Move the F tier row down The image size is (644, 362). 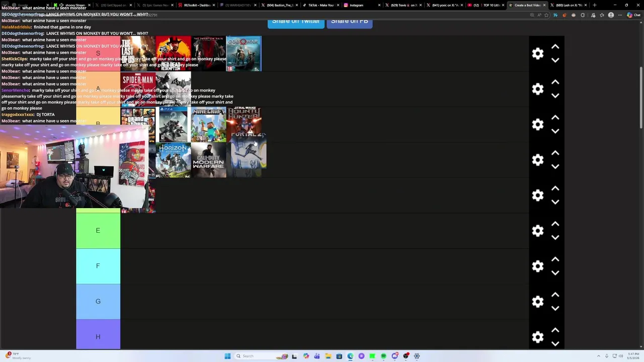[555, 273]
